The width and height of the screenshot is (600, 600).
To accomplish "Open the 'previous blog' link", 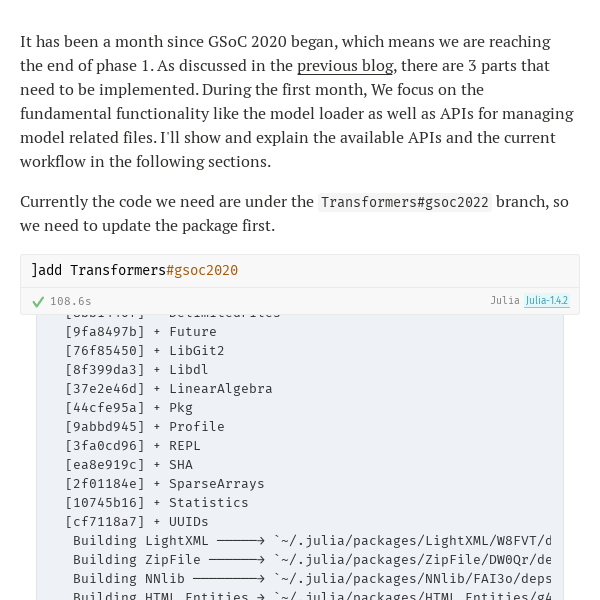I will click(x=345, y=66).
